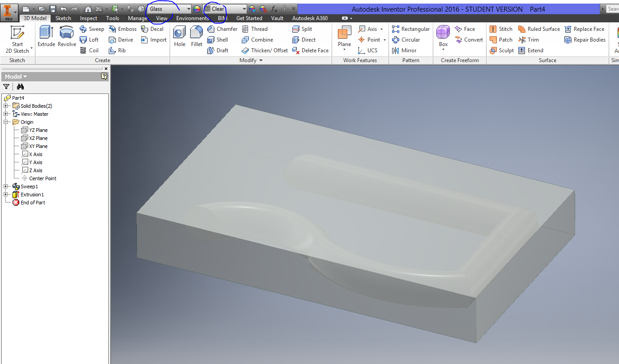The image size is (619, 364).
Task: Select the Coil tool
Action: coord(89,51)
